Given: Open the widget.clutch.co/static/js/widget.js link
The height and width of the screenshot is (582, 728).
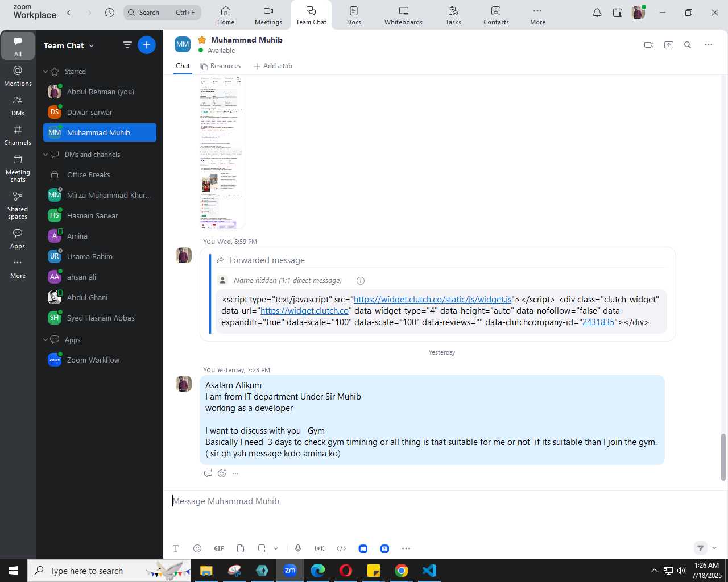Looking at the screenshot, I should point(433,300).
